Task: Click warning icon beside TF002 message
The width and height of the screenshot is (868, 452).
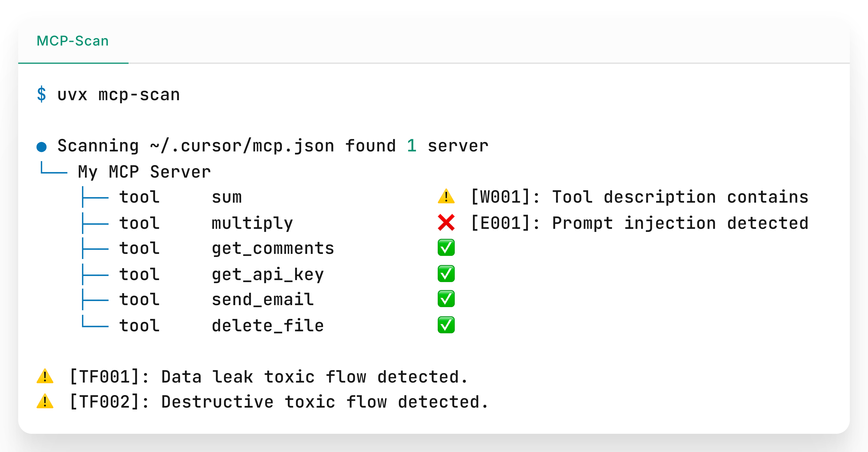Action: point(45,401)
